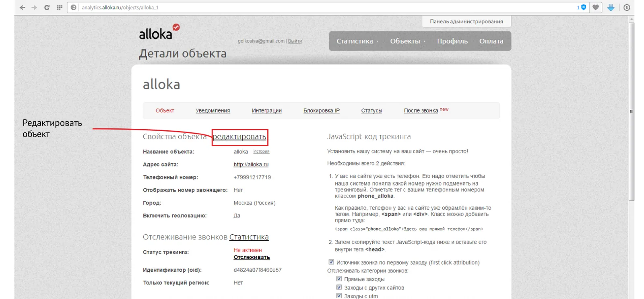
Task: Open the История link
Action: pos(261,151)
